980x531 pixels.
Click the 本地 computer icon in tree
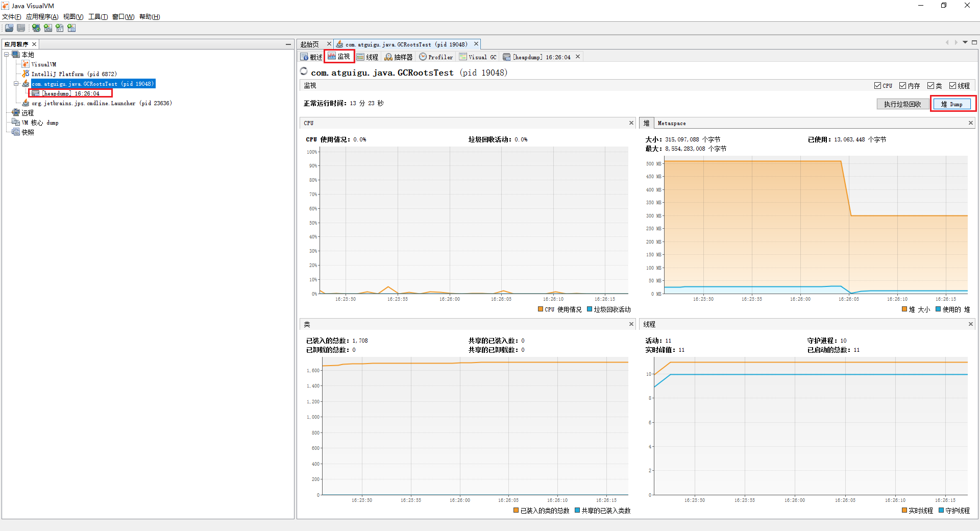(x=16, y=55)
